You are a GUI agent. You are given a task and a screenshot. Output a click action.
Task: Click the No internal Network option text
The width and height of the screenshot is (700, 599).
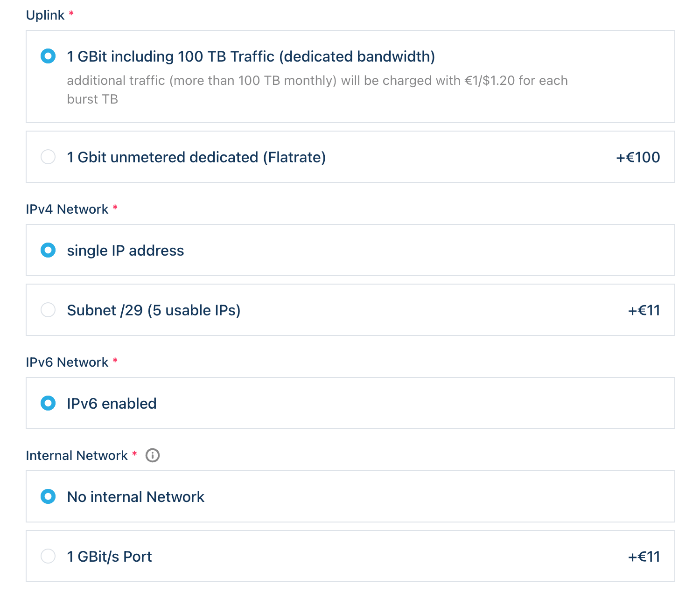(136, 497)
